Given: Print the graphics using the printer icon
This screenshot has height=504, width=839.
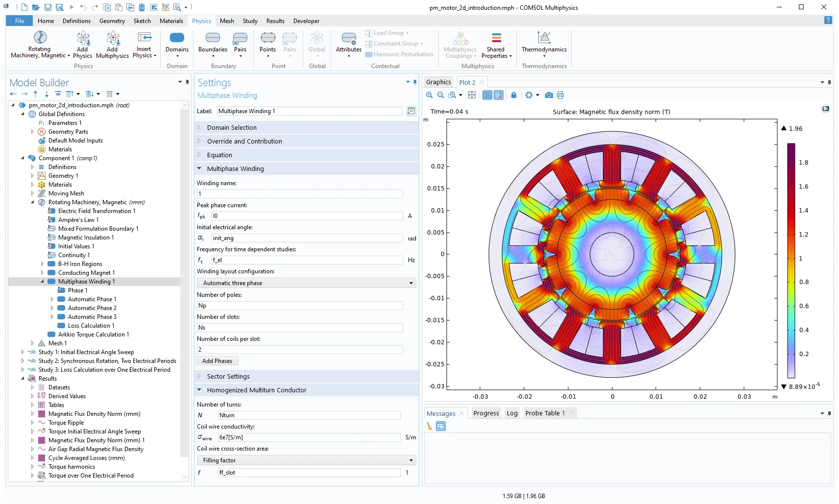Looking at the screenshot, I should (x=560, y=95).
